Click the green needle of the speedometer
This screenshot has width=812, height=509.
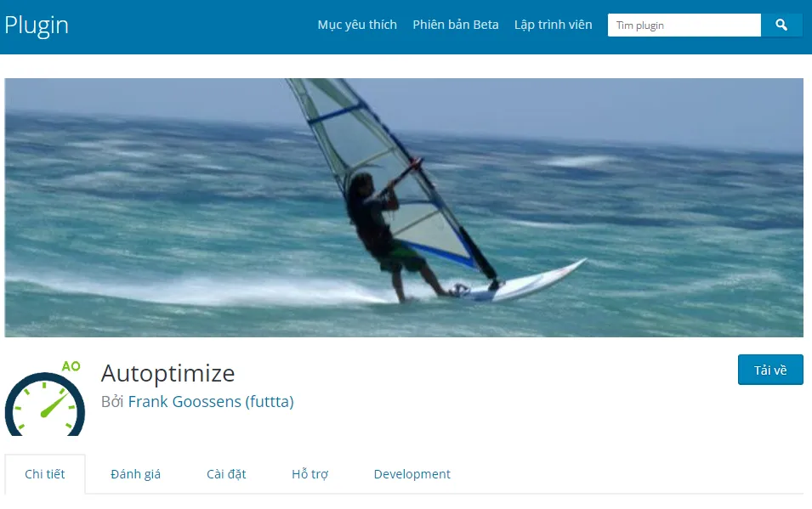pyautogui.click(x=54, y=406)
